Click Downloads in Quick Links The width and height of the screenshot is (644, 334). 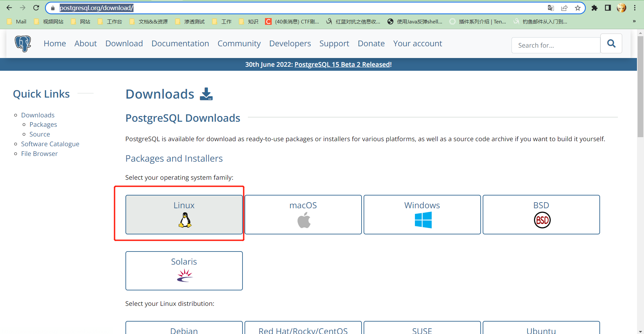click(x=38, y=115)
